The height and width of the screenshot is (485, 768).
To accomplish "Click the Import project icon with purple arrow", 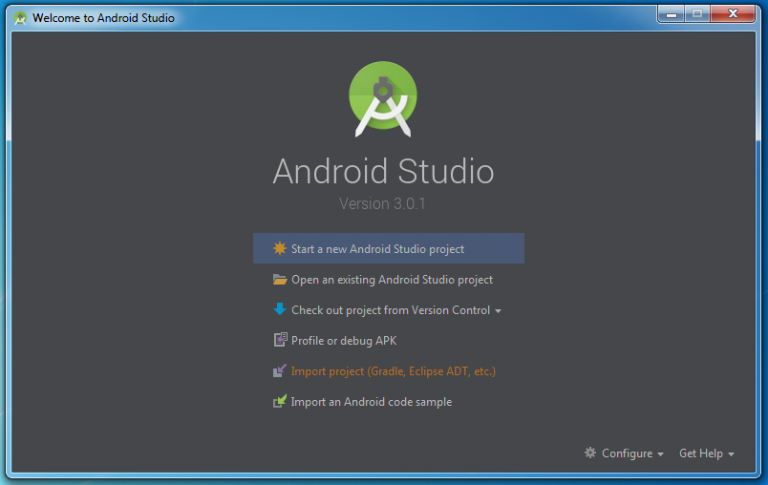I will (280, 371).
